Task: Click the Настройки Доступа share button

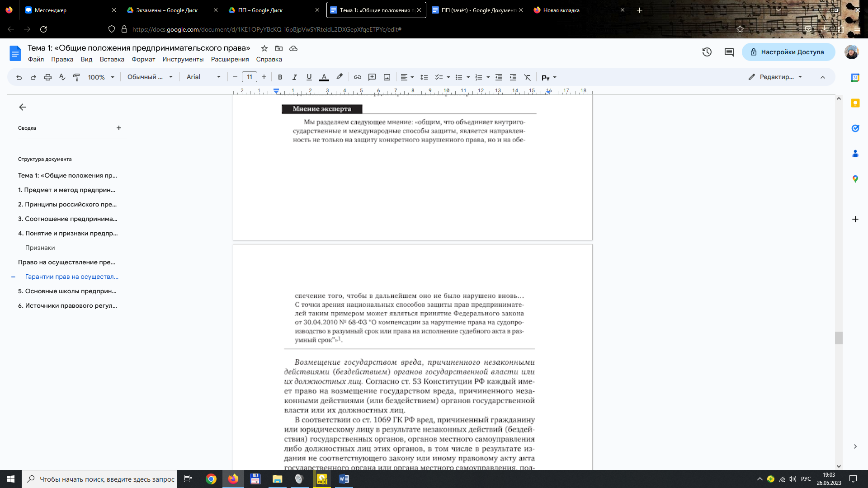Action: tap(788, 52)
